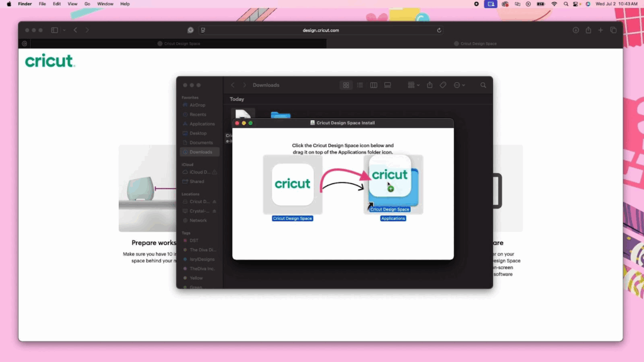Select the IsrylDesigns tag in the sidebar

pyautogui.click(x=199, y=260)
